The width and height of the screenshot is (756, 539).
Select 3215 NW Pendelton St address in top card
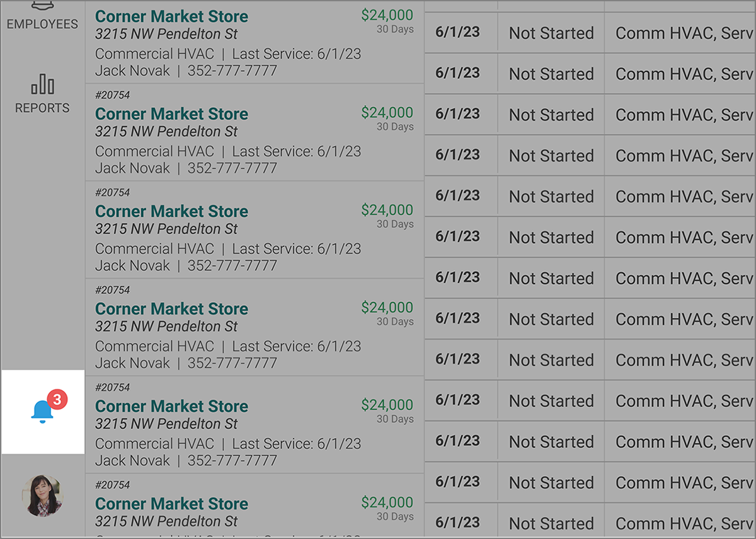(166, 34)
